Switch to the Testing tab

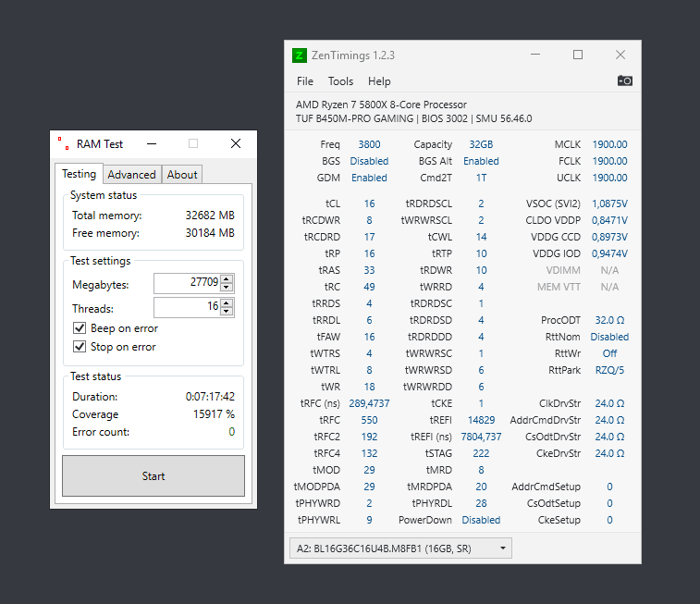79,174
